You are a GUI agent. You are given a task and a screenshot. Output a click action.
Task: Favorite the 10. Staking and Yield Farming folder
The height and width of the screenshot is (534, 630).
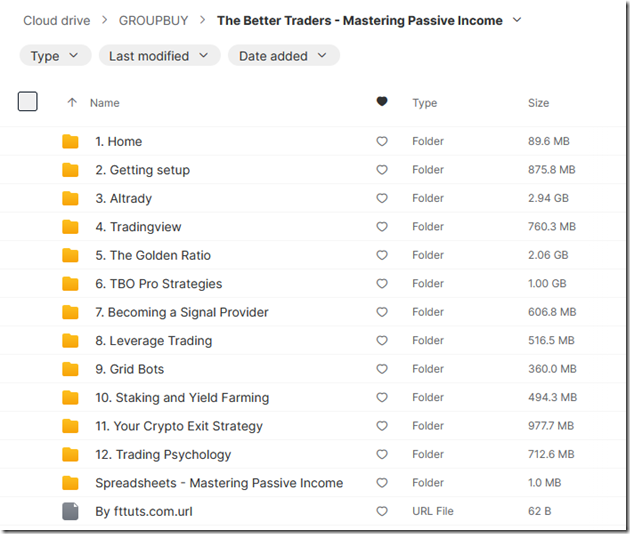(382, 398)
